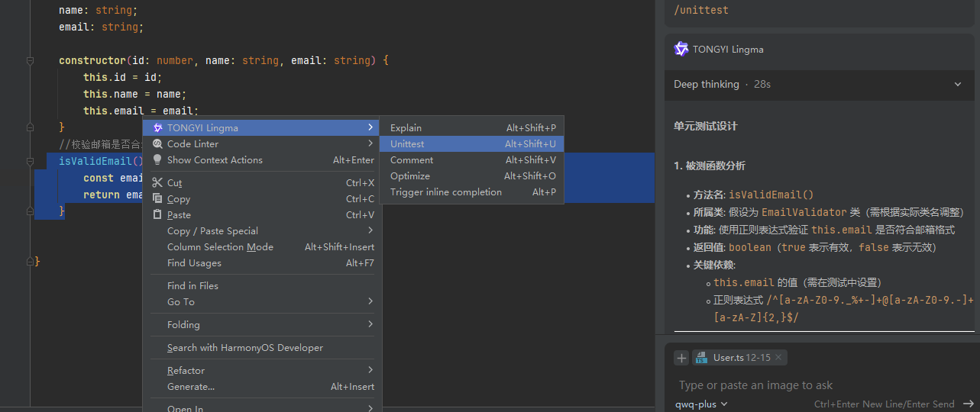980x412 pixels.
Task: Toggle the fold marker beside isValidEmail line
Action: [x=31, y=162]
